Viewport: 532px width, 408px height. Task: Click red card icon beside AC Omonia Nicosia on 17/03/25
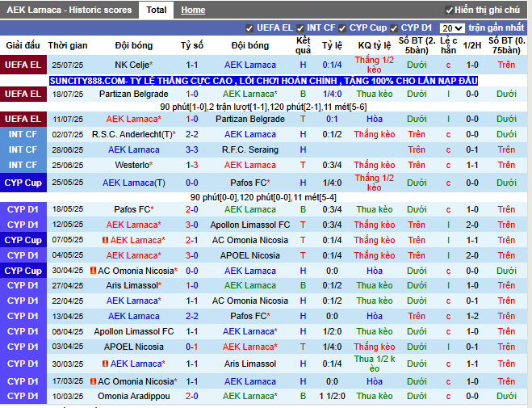93,381
